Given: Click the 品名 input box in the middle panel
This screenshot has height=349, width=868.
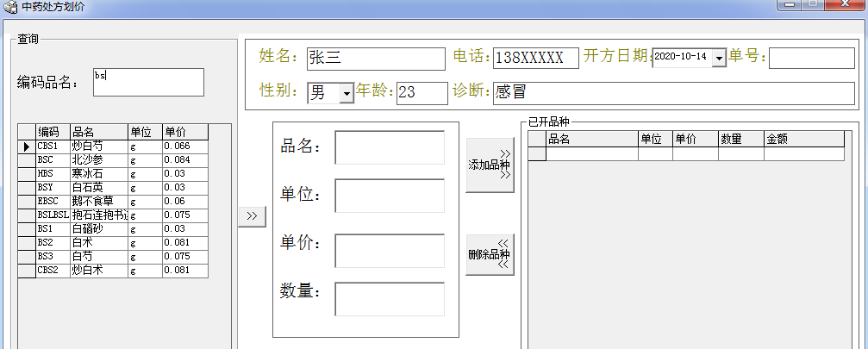Looking at the screenshot, I should (390, 147).
